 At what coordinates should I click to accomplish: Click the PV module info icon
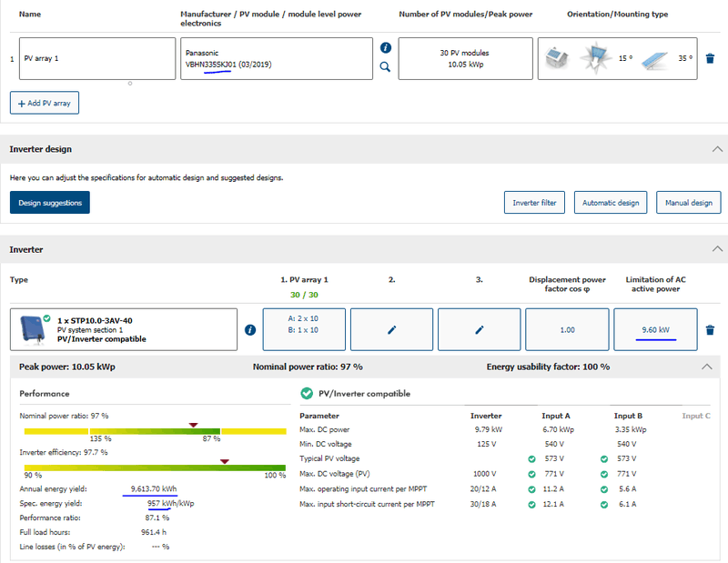(385, 47)
